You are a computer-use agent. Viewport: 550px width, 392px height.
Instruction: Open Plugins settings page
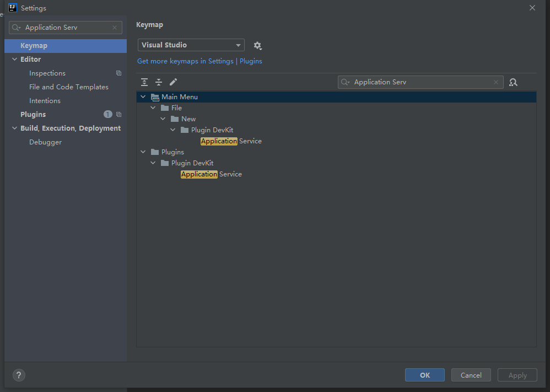[x=33, y=115]
